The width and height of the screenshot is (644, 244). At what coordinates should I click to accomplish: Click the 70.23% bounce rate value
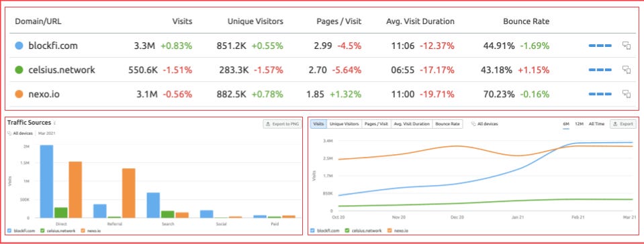tap(499, 95)
